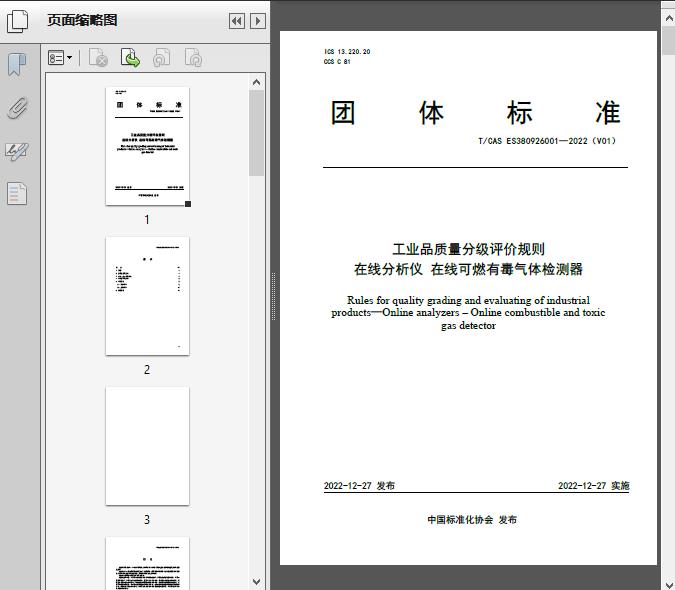
Task: Open the Bookmarks panel
Action: click(17, 65)
